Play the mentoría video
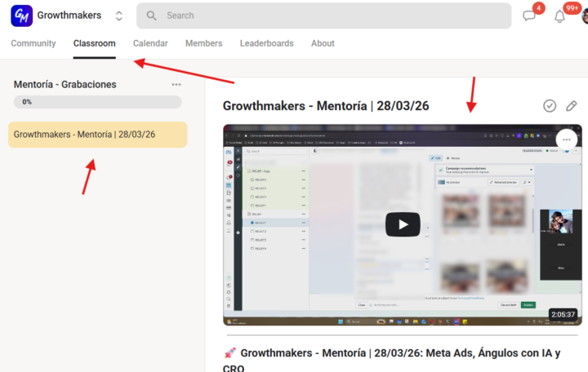The image size is (588, 372). (x=403, y=224)
